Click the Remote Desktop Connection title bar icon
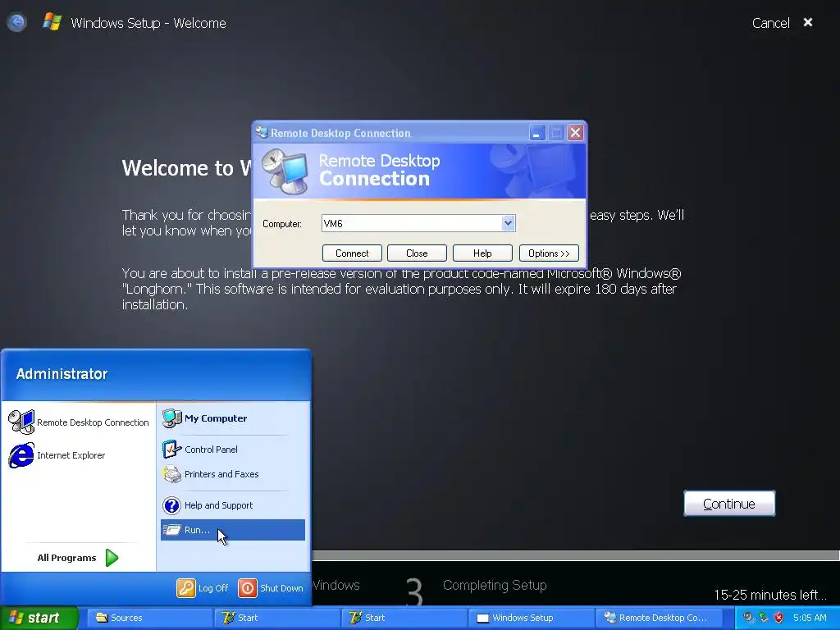The height and width of the screenshot is (630, 840). (x=262, y=132)
